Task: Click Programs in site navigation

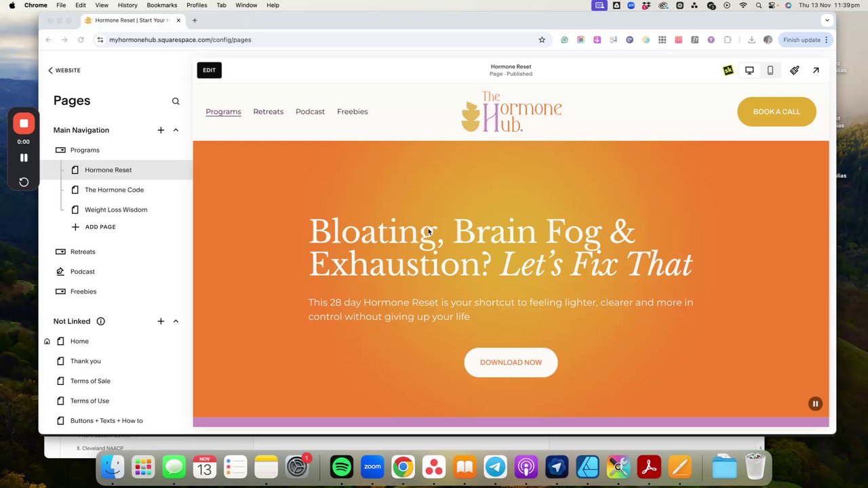Action: (223, 112)
